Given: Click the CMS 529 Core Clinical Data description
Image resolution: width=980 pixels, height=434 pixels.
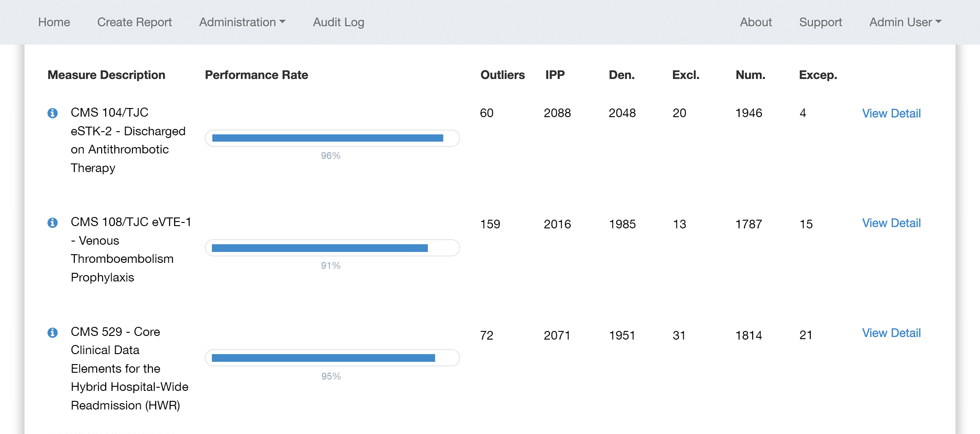Looking at the screenshot, I should (129, 369).
